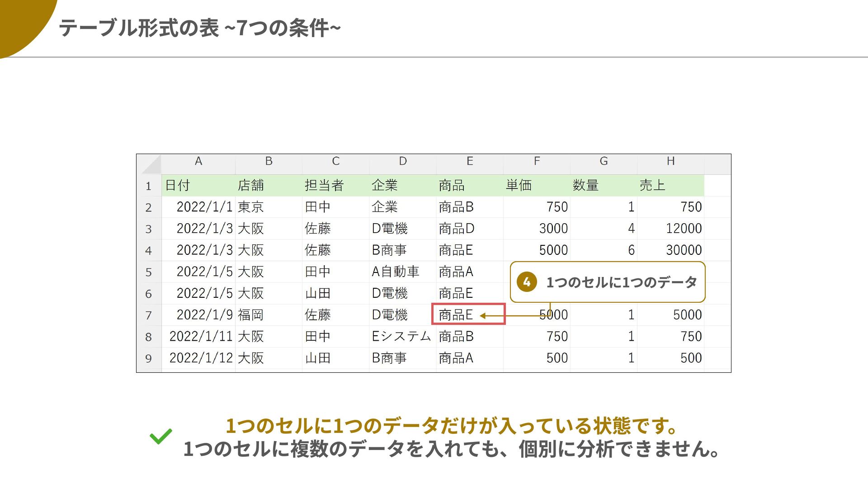
Task: Click the 企業 header cell in row 1
Action: point(402,186)
